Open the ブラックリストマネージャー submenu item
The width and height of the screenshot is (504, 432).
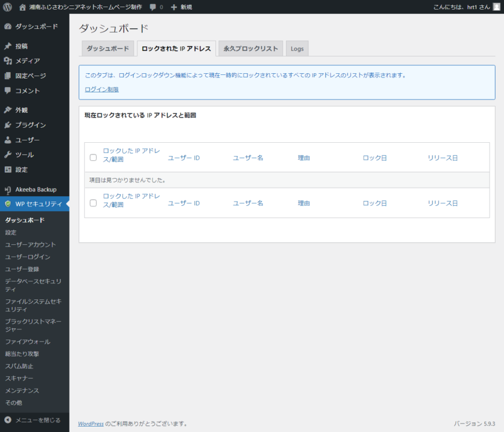[x=34, y=325]
